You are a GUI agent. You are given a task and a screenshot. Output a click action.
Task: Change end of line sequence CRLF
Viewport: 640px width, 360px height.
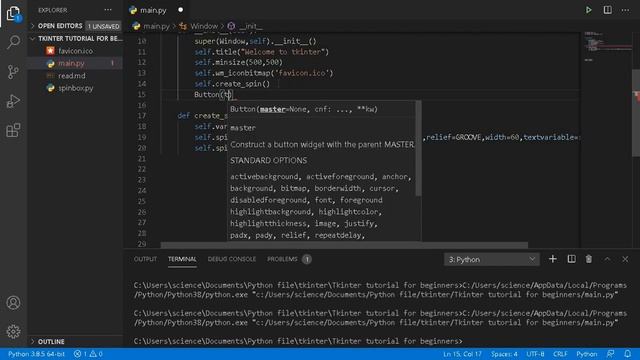pyautogui.click(x=560, y=354)
